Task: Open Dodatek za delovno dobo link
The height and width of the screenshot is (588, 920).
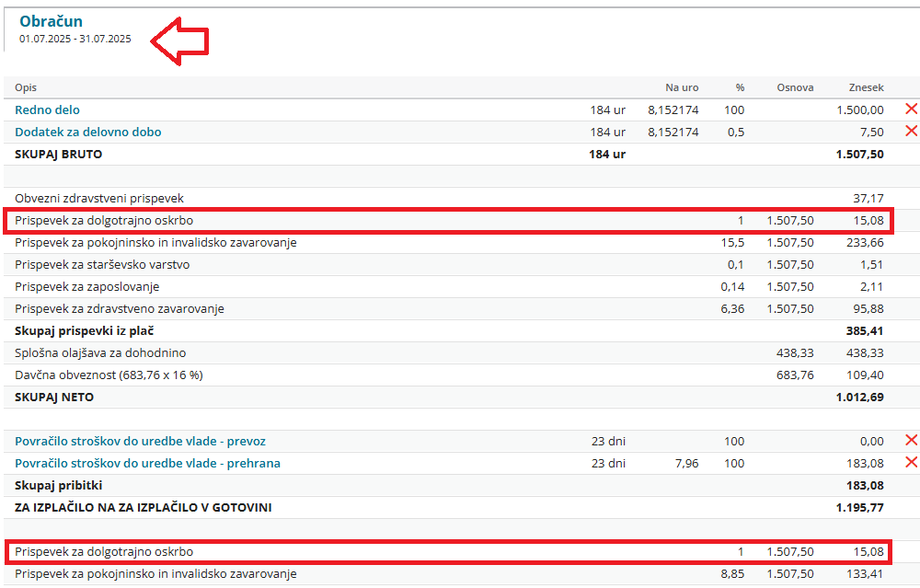Action: [x=88, y=132]
